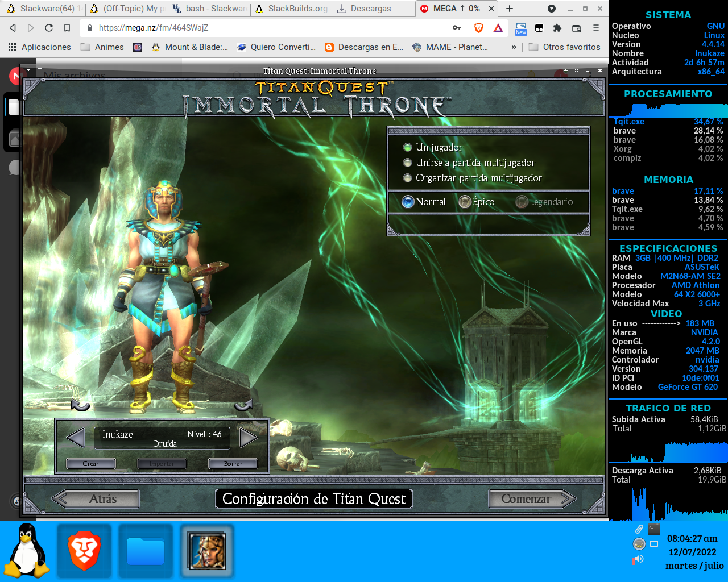Expand hidden bookmarks chevron

point(514,47)
